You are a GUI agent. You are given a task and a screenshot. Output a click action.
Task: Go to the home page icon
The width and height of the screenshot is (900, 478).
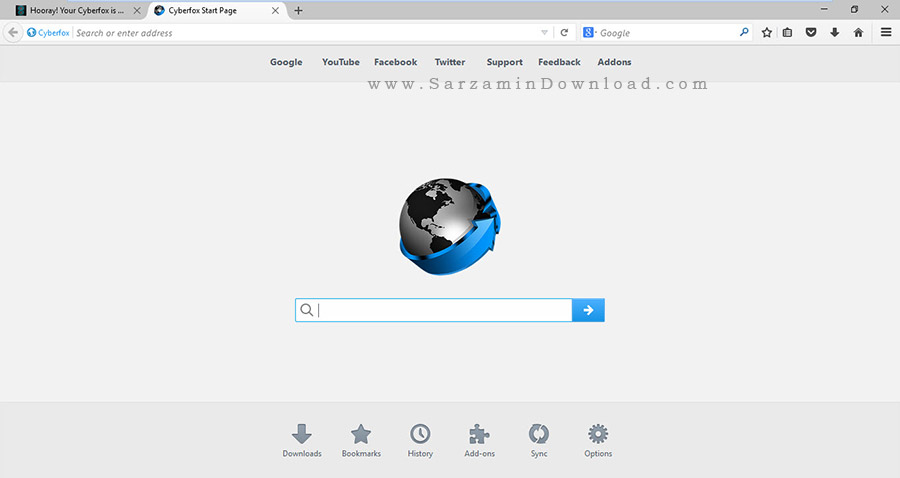858,33
